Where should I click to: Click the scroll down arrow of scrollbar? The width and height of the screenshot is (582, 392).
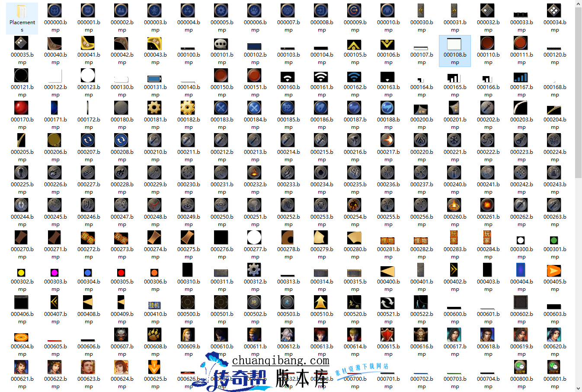coord(578,388)
